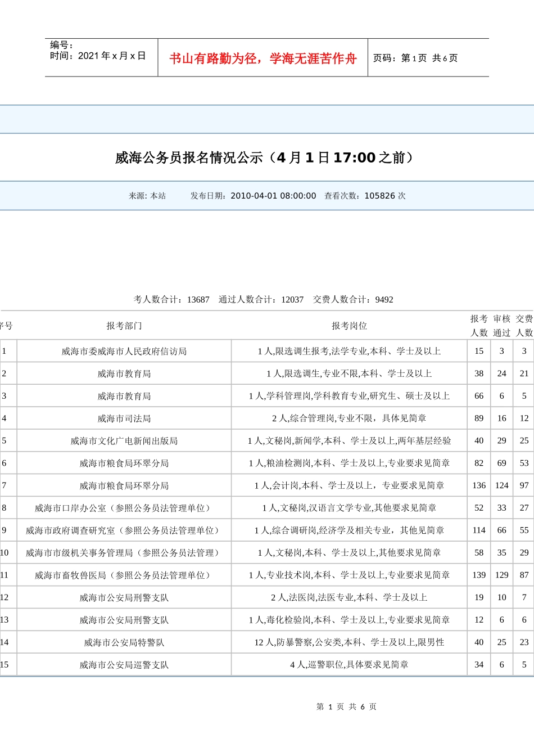Click position 毒化检验岗
The height and width of the screenshot is (756, 534).
(349, 620)
